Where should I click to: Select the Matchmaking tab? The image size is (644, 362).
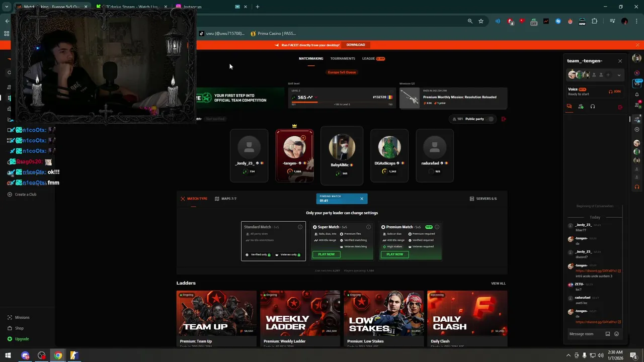pos(311,59)
